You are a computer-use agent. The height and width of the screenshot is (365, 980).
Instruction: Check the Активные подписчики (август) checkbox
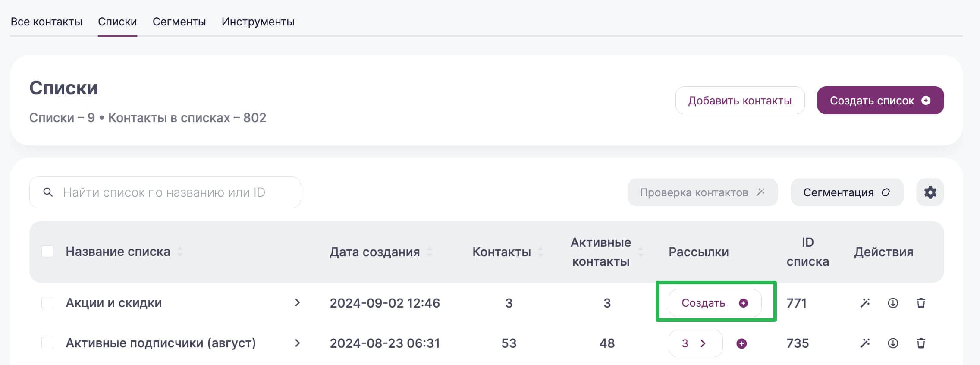point(47,343)
